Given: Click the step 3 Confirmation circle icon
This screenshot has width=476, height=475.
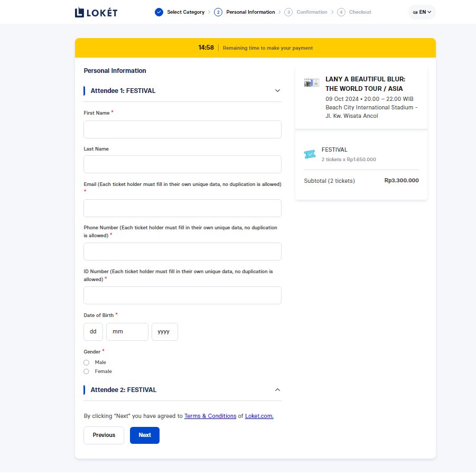Looking at the screenshot, I should tap(288, 12).
